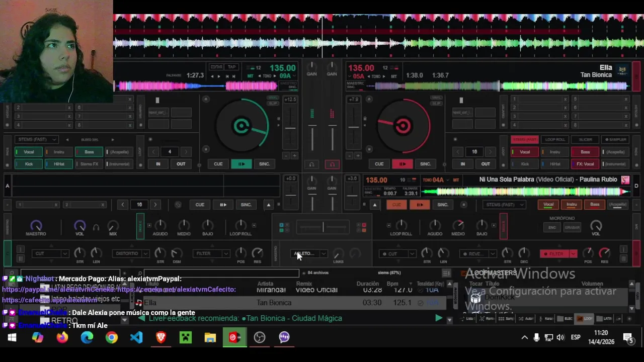Viewport: 644px width, 362px height.
Task: Toggle play/pause on the green left deck
Action: pyautogui.click(x=242, y=164)
